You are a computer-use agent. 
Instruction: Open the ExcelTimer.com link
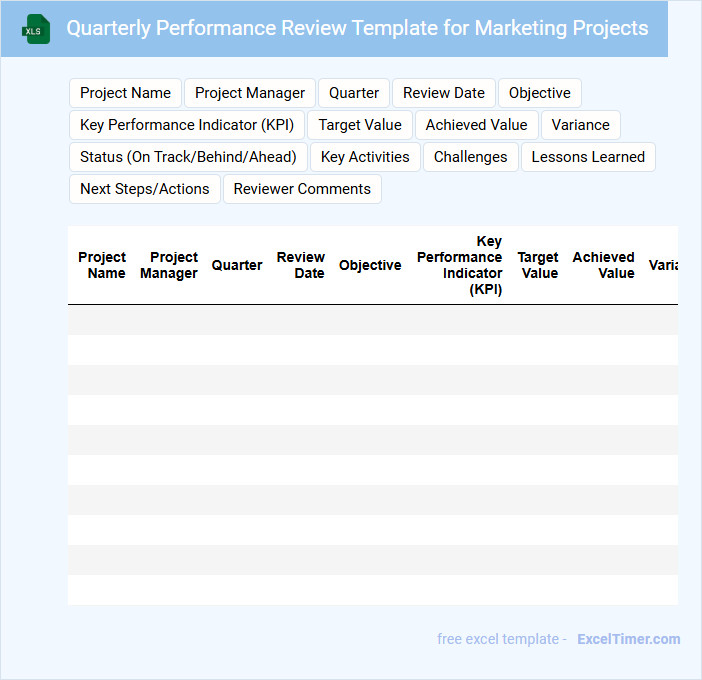click(628, 639)
